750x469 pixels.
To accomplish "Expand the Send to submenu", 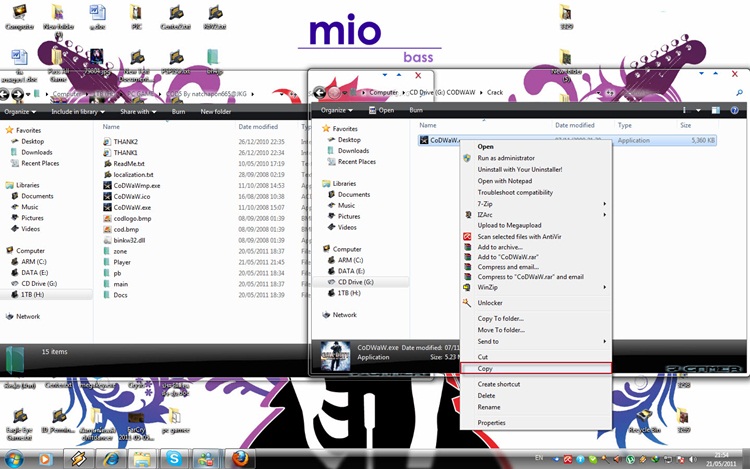I will 536,341.
